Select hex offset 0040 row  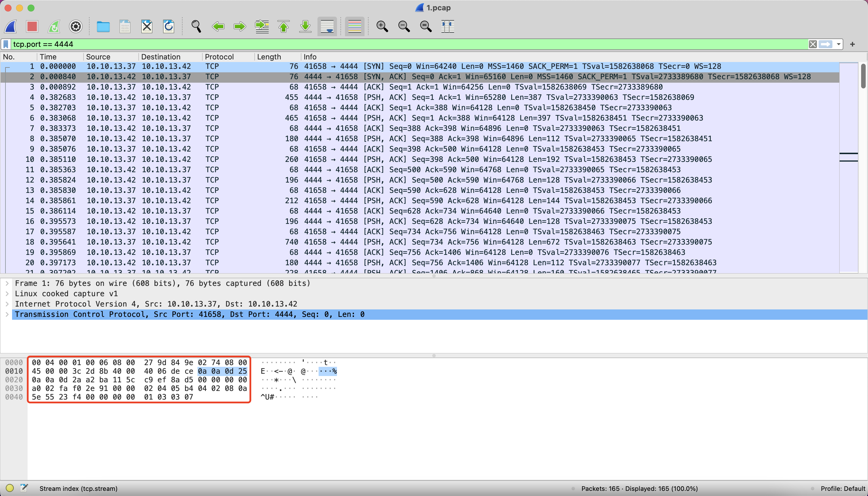(x=14, y=397)
